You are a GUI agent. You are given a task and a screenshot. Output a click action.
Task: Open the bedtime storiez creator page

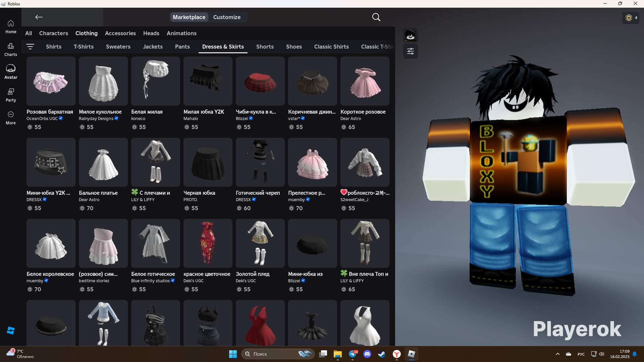[x=94, y=281]
